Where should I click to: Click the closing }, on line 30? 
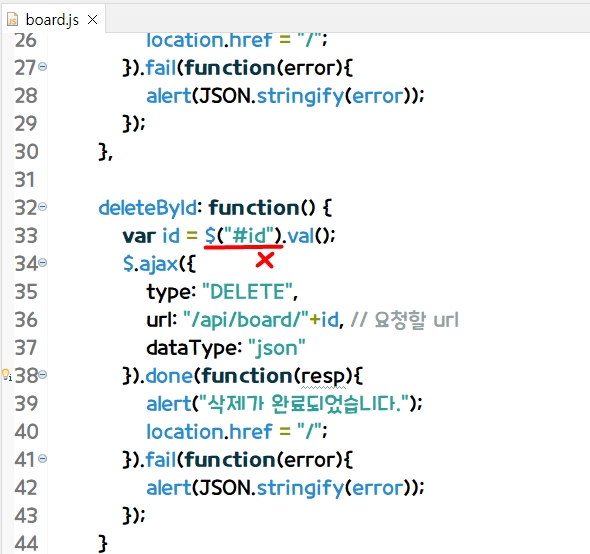105,152
